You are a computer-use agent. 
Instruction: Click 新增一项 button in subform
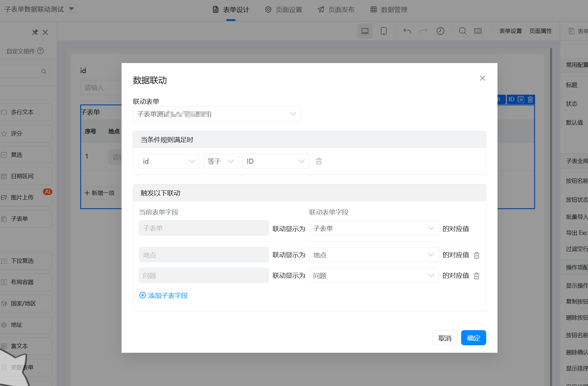point(100,193)
